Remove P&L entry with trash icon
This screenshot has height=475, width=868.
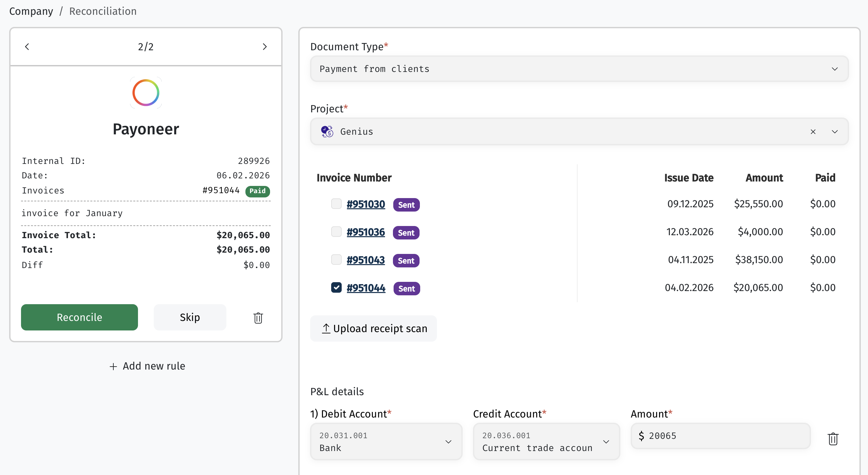coord(833,439)
